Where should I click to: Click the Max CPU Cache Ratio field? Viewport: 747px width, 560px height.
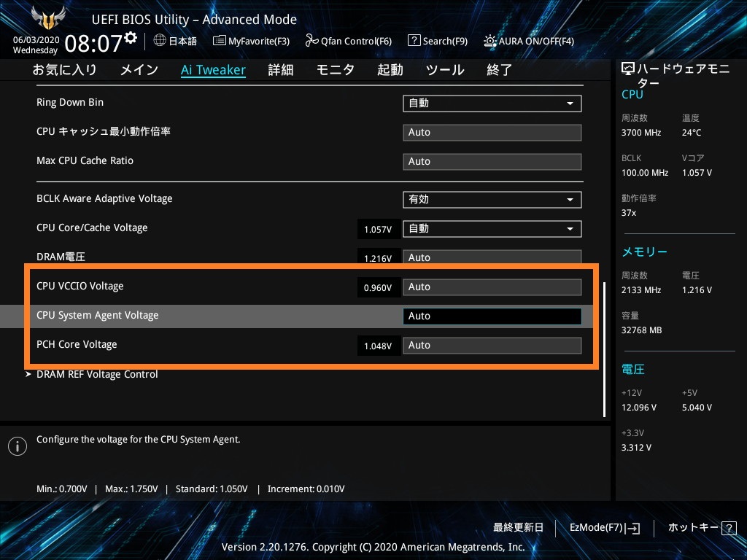(492, 161)
